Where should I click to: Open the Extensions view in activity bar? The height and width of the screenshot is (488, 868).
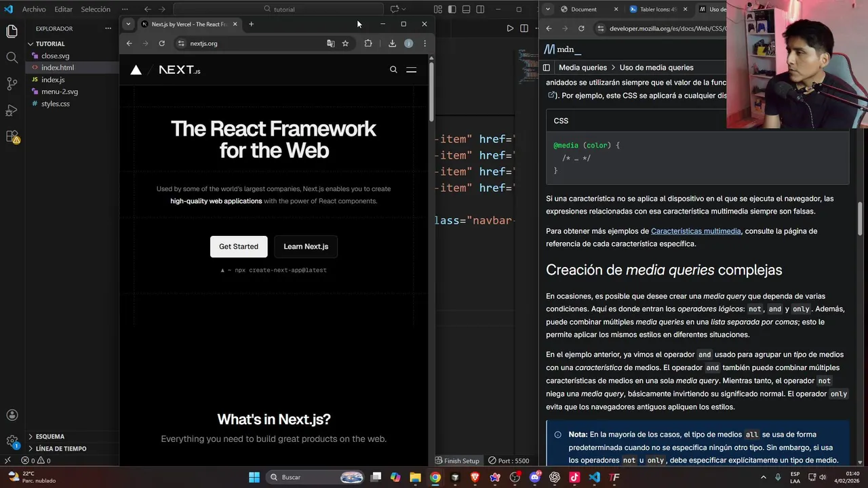[x=12, y=136]
